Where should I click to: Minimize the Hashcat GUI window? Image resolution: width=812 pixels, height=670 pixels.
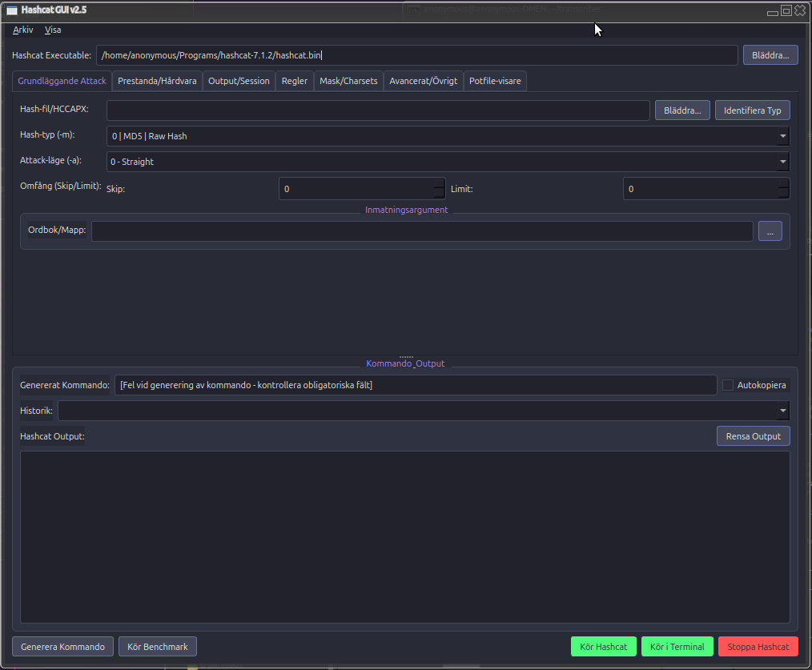pyautogui.click(x=773, y=13)
